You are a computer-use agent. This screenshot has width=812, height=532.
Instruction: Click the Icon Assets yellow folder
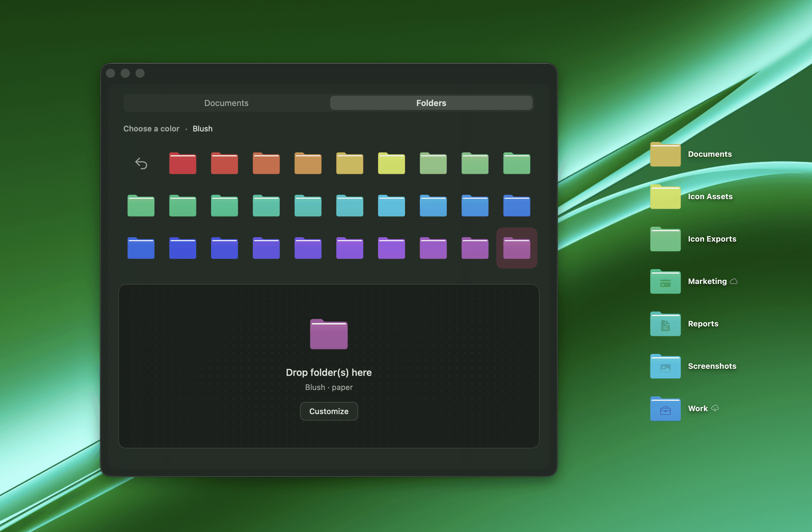pos(665,197)
